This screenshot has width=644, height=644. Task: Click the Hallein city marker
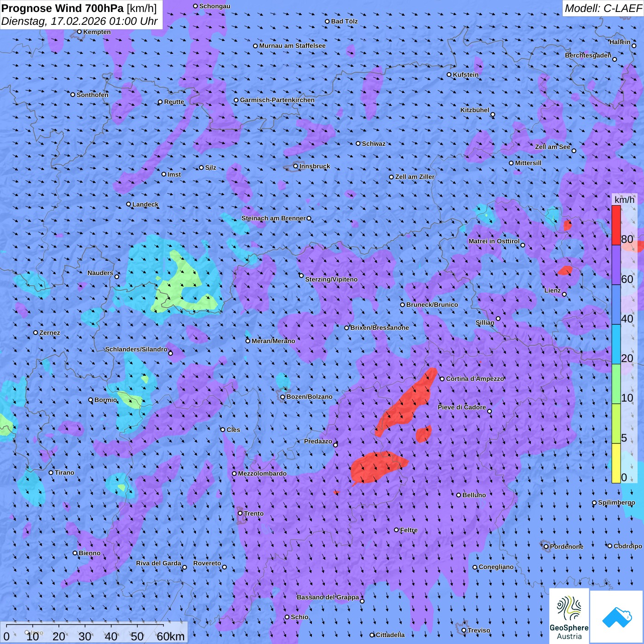tap(634, 46)
